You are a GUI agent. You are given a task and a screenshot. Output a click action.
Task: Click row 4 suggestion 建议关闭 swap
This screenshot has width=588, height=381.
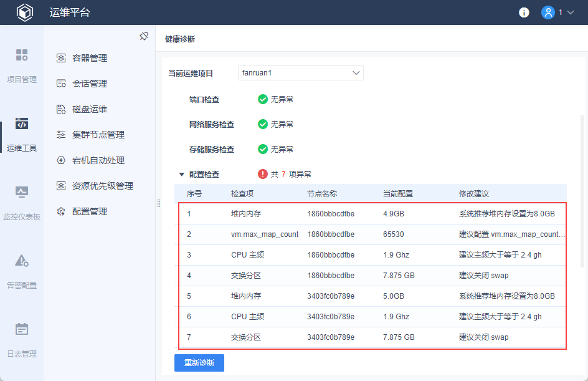pyautogui.click(x=484, y=276)
